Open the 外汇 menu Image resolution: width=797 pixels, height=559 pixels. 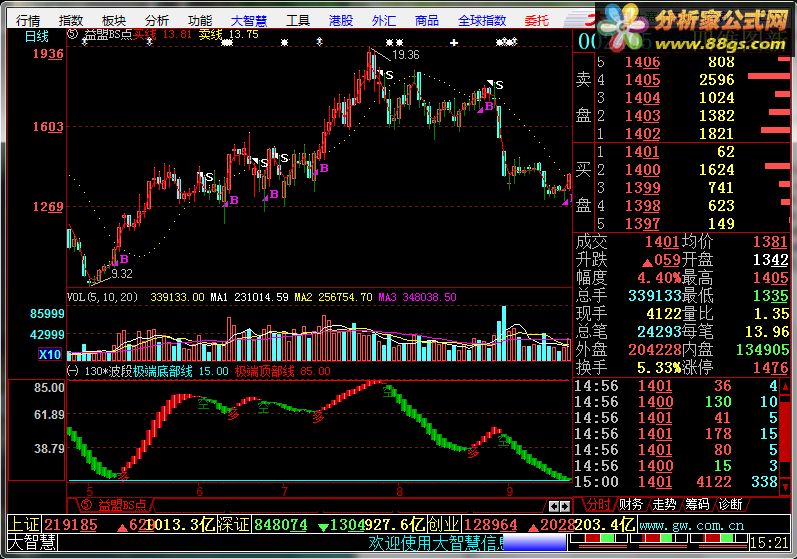pyautogui.click(x=384, y=20)
